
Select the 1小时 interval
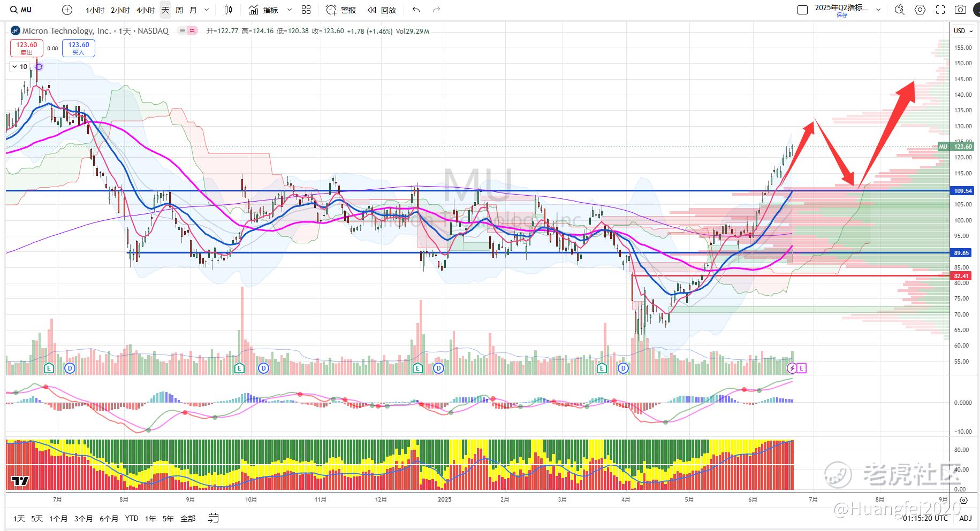[95, 10]
